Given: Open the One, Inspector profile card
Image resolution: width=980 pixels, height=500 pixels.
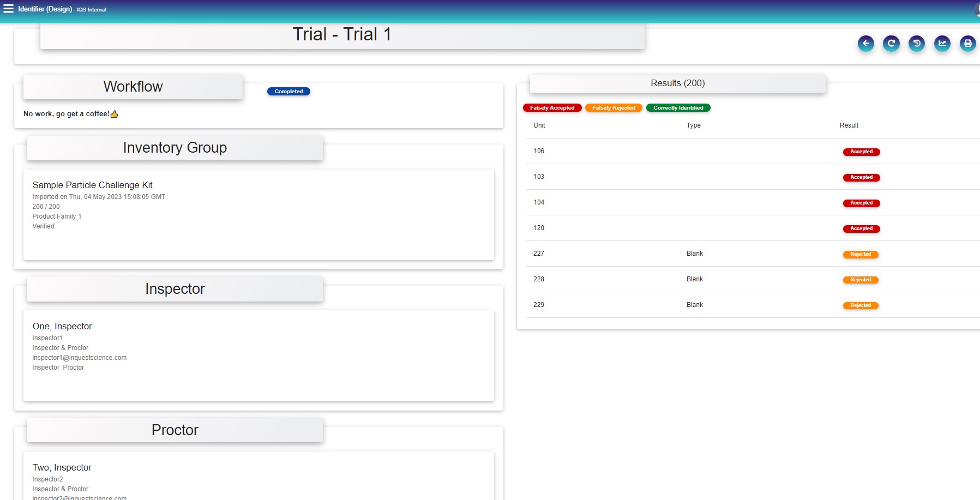Looking at the screenshot, I should coord(258,356).
